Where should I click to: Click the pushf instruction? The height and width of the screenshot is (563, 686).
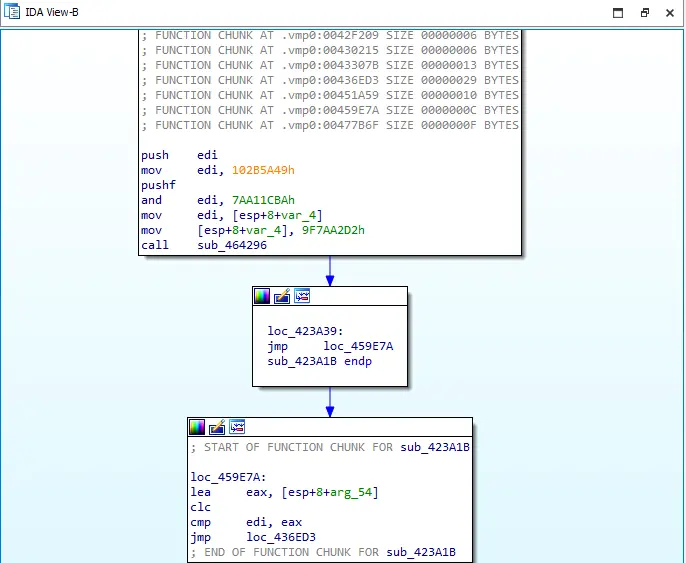(158, 185)
